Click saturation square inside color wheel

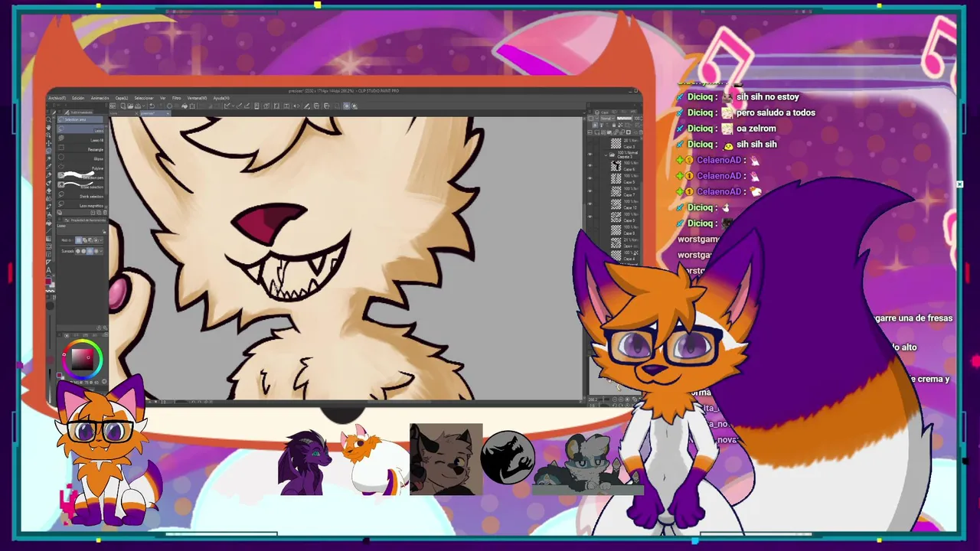coord(83,358)
